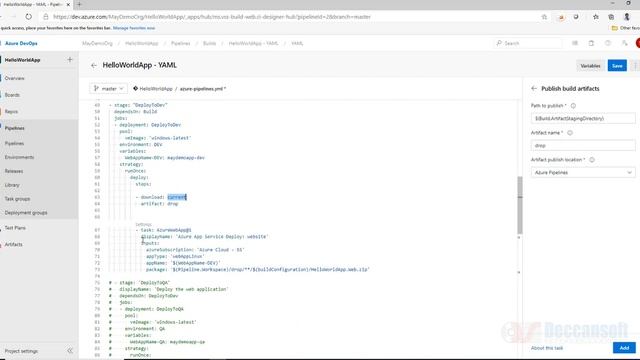The image size is (640, 360).
Task: Click the blue Save button
Action: pos(617,66)
